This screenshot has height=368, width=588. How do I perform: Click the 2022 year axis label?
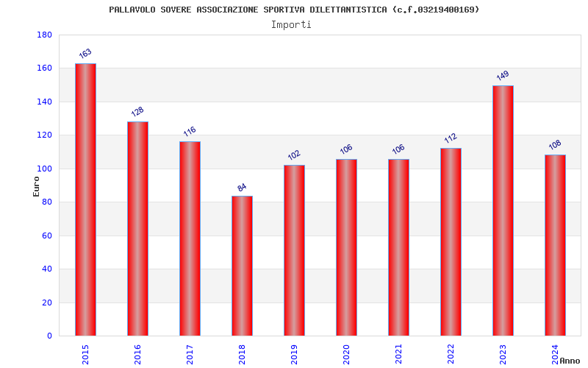(451, 355)
